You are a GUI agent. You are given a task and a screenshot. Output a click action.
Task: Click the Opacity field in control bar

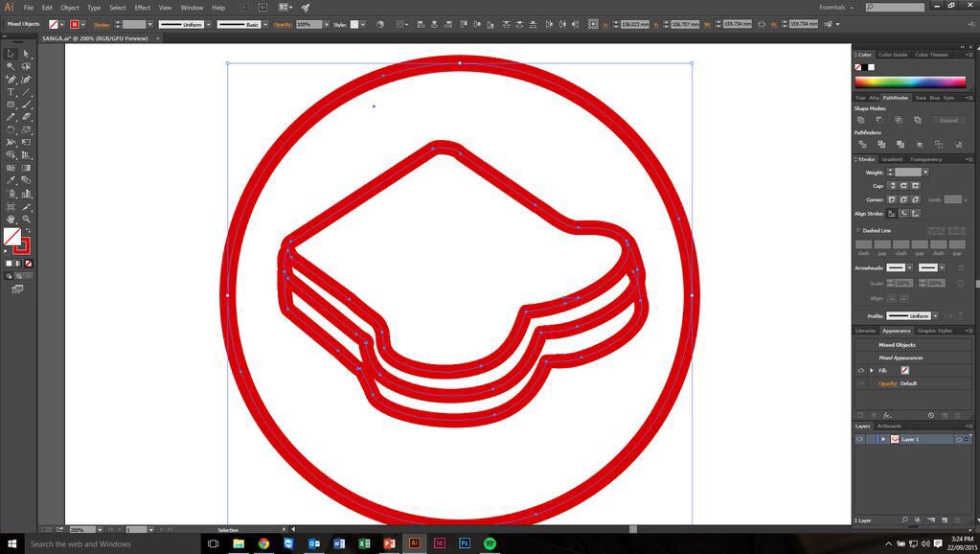coord(308,24)
